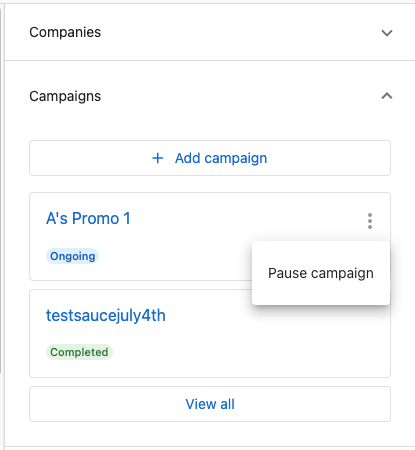
Task: Open the A's Promo 1 campaign link
Action: (x=88, y=219)
